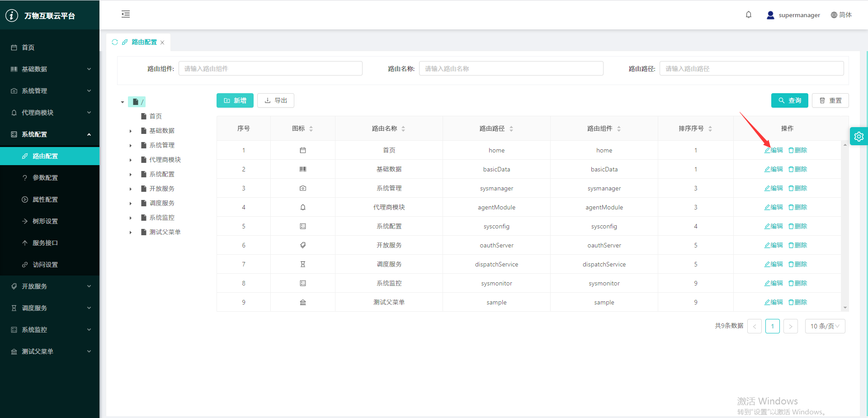Screen dimensions: 868x418
Task: Click the refresh icon on 路由配置 tab
Action: (x=115, y=42)
